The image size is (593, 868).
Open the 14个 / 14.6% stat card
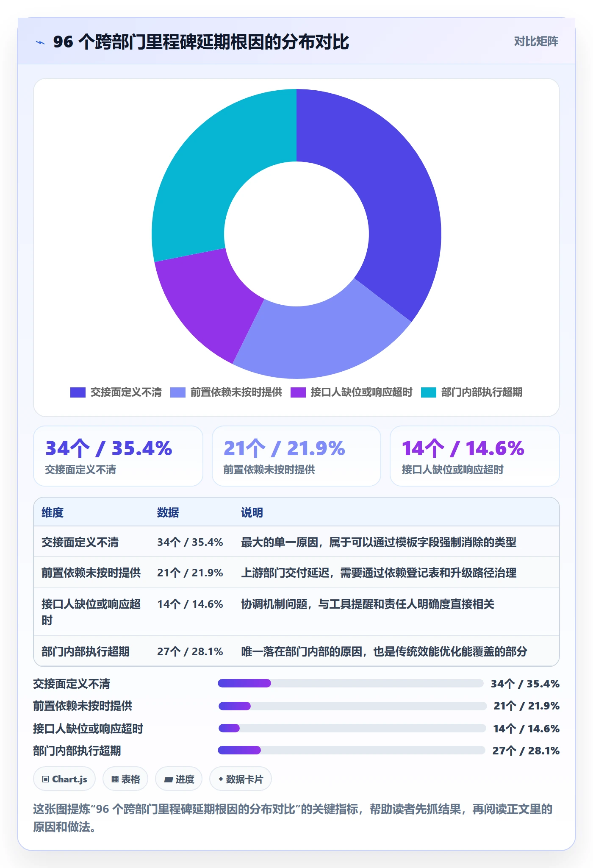(475, 456)
